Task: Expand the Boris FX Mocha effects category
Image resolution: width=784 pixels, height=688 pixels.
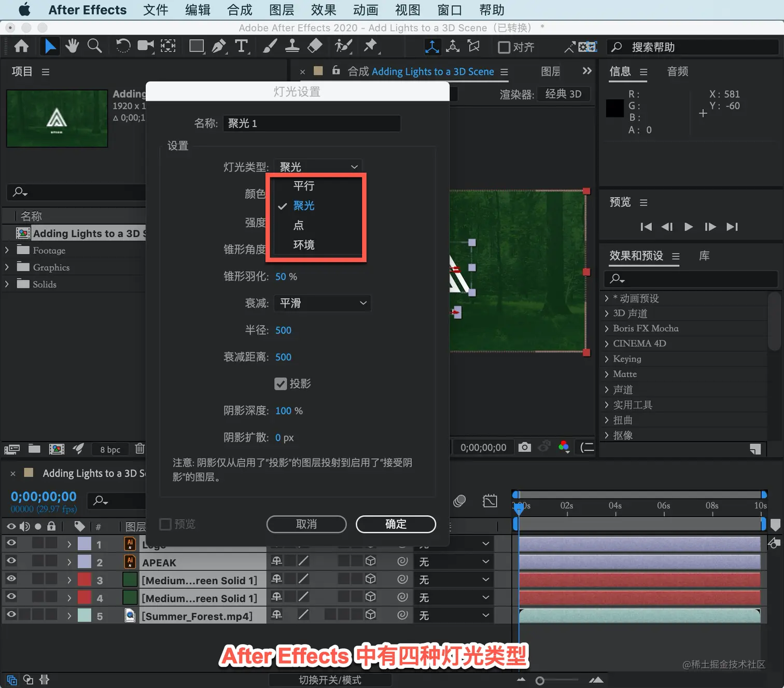Action: 607,328
